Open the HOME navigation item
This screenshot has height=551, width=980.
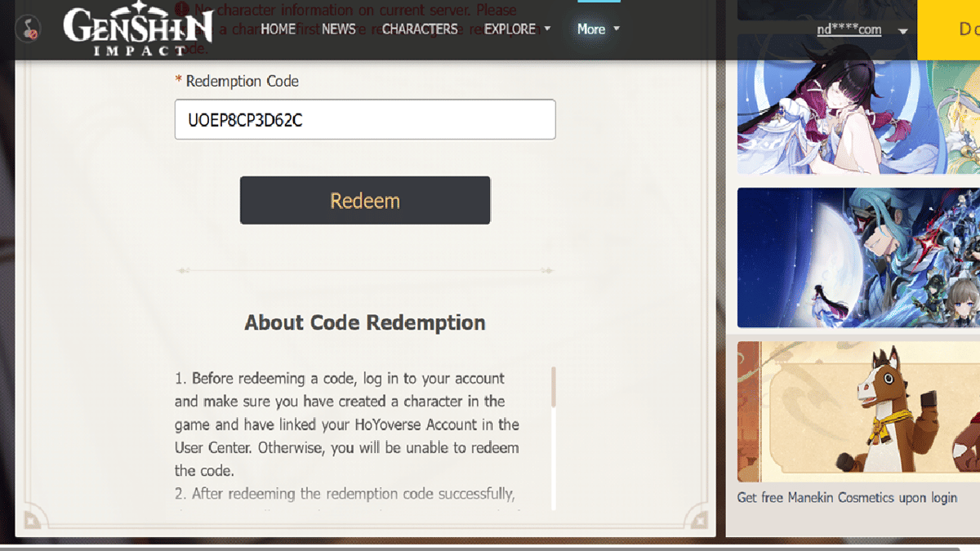(278, 29)
